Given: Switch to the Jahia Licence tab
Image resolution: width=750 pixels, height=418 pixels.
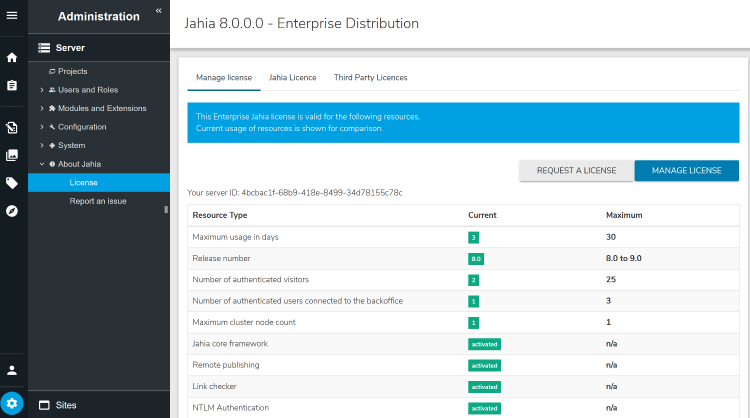Looking at the screenshot, I should point(292,77).
